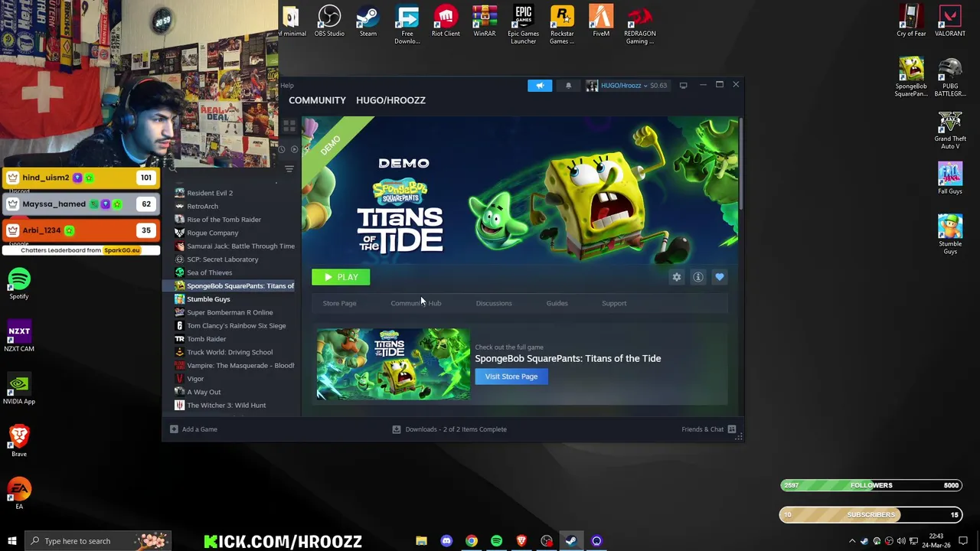The height and width of the screenshot is (551, 980).
Task: Select Super Bomberman R Online
Action: click(x=228, y=312)
